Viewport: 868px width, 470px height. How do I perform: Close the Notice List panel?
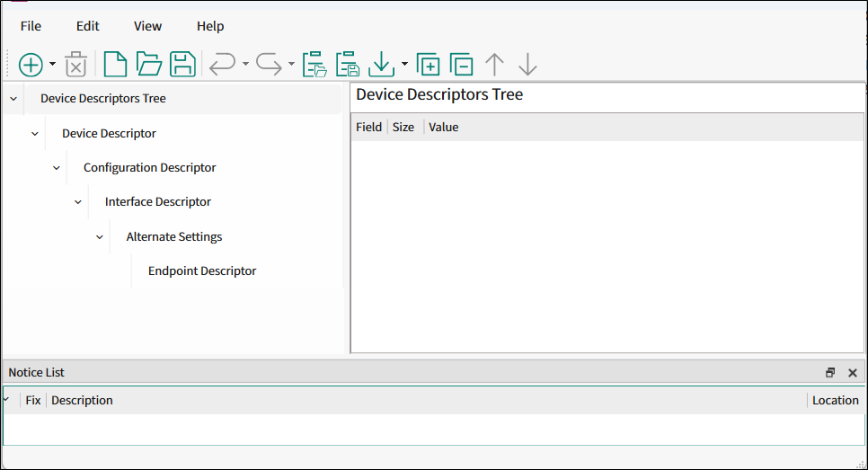tap(853, 373)
